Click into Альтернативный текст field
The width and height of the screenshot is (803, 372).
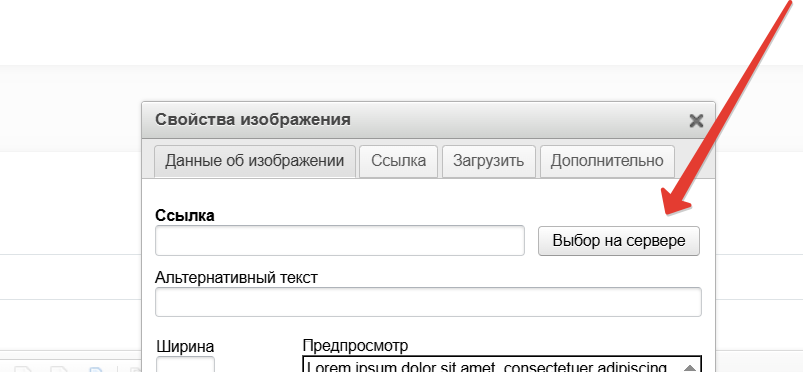click(428, 302)
